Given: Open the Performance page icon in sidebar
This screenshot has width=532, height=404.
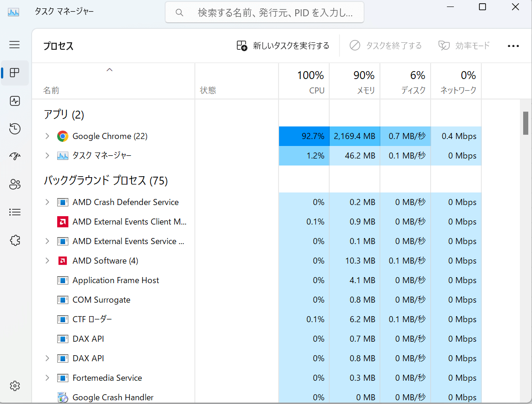Looking at the screenshot, I should click(x=14, y=101).
